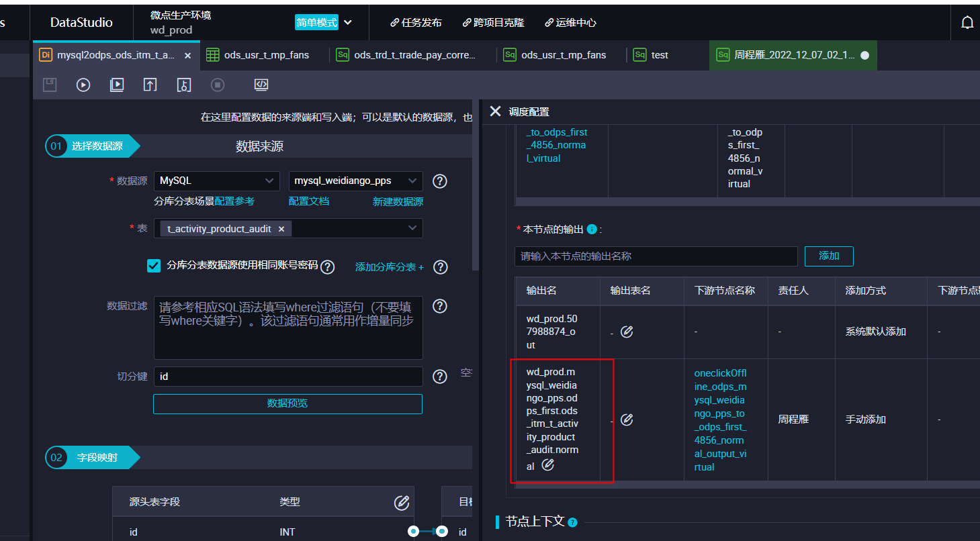Close the 调度配置 panel with the X icon
Image resolution: width=980 pixels, height=541 pixels.
click(x=496, y=111)
